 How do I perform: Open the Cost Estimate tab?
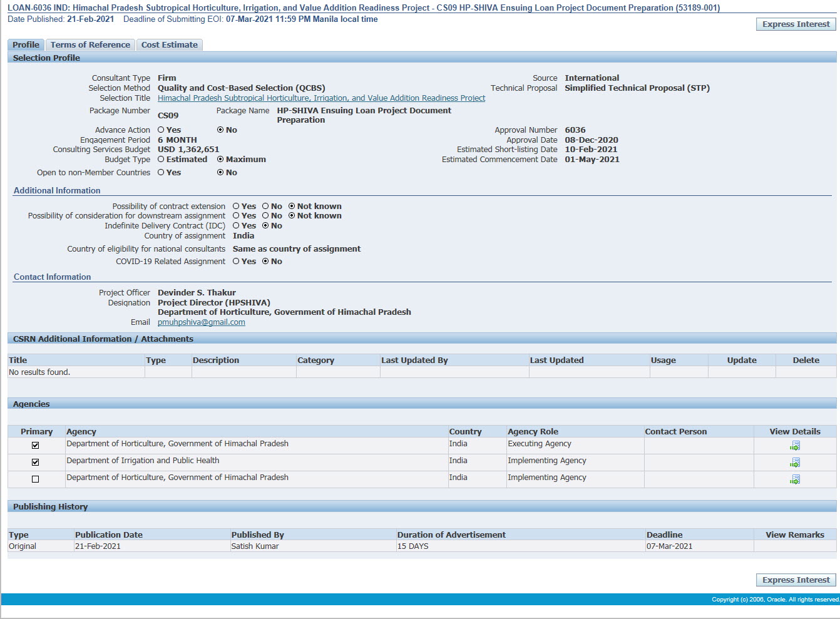[169, 44]
